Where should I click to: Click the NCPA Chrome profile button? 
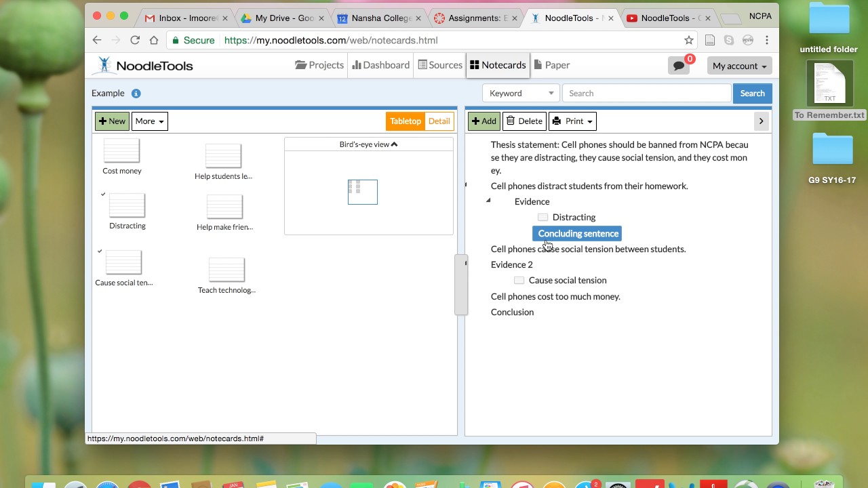point(760,16)
